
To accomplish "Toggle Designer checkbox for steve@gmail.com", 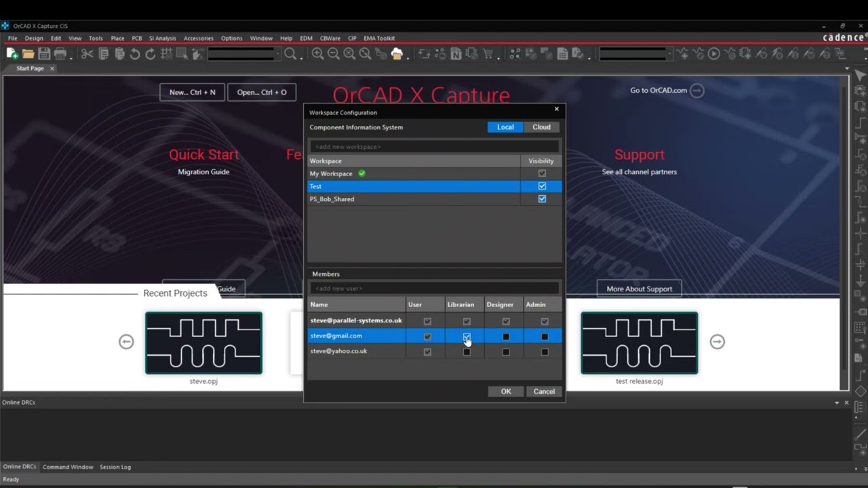I will pos(506,336).
